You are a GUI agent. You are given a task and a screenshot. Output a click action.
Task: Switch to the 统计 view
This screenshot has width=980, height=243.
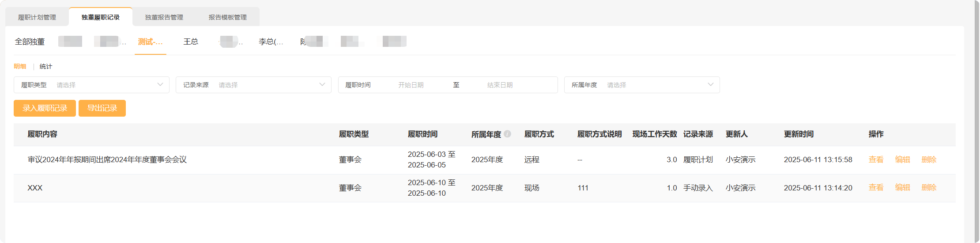pos(46,66)
